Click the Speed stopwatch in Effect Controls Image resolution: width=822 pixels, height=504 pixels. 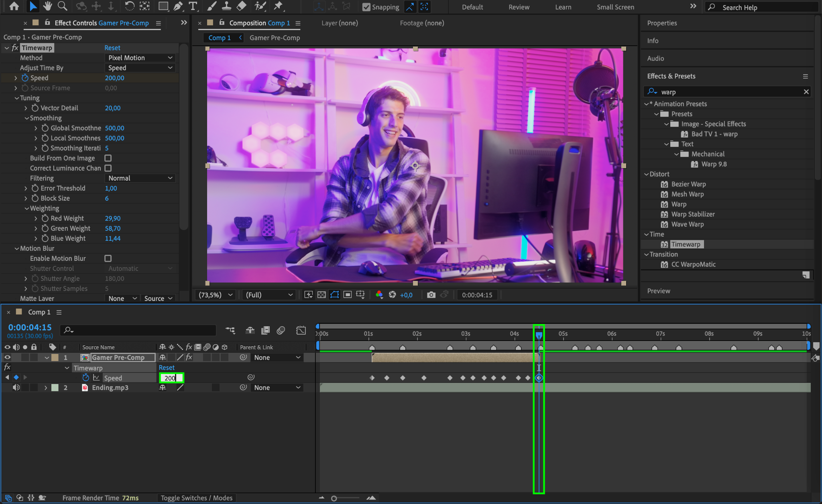click(x=25, y=78)
